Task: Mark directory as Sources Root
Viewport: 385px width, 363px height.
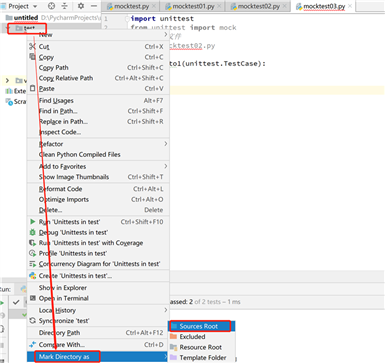Action: 202,326
